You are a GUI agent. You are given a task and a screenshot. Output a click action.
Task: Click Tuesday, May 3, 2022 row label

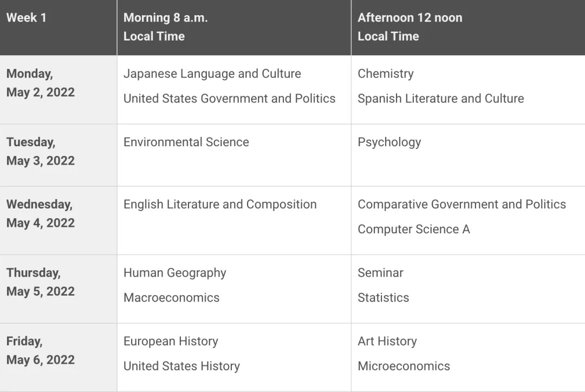[40, 151]
